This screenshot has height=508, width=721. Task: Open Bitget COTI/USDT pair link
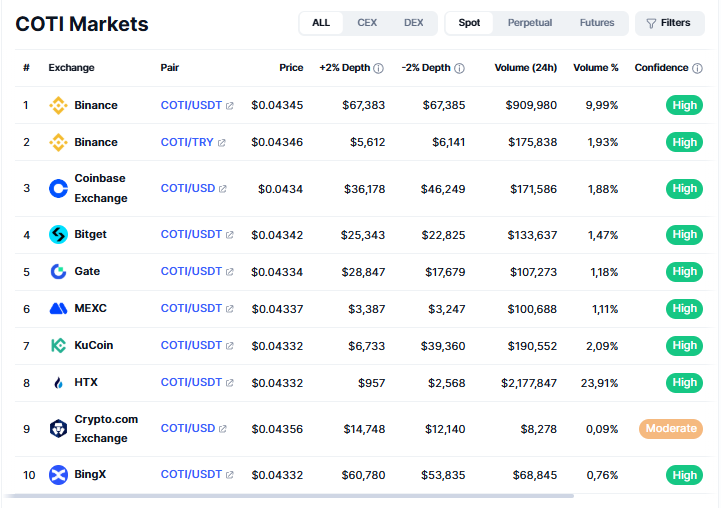[191, 234]
